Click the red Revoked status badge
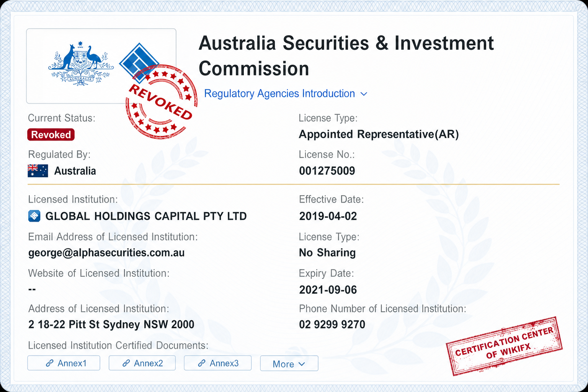Screen dimensions: 588x392 point(51,135)
